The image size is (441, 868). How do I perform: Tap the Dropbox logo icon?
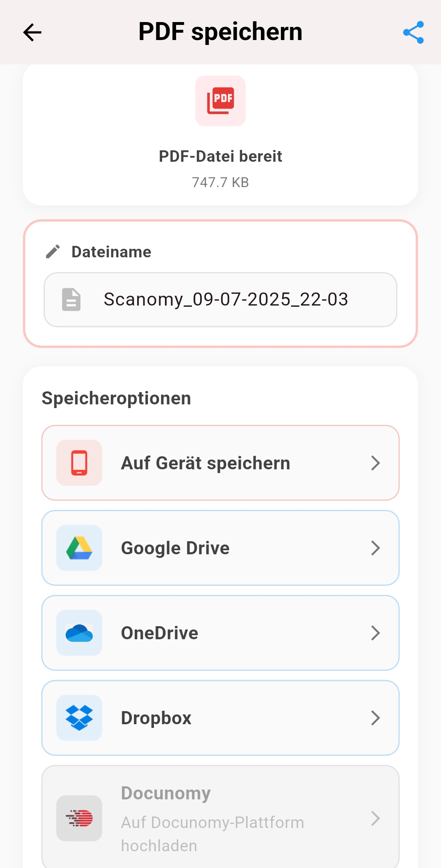click(79, 718)
